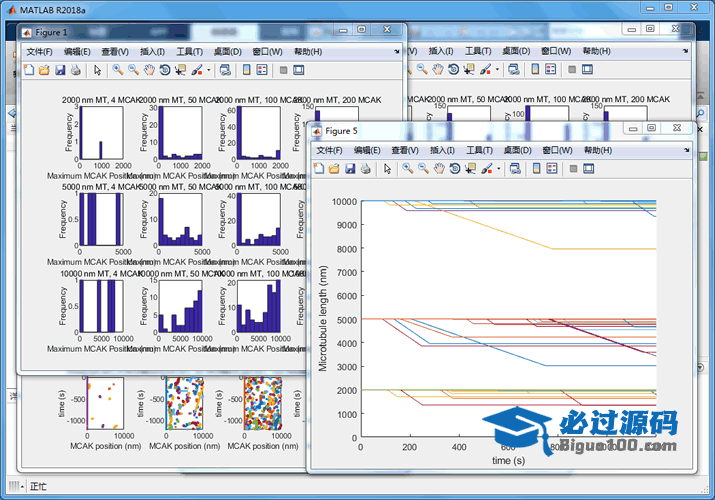
Task: Open 插入(I) menu in Figure 1
Action: tap(153, 51)
